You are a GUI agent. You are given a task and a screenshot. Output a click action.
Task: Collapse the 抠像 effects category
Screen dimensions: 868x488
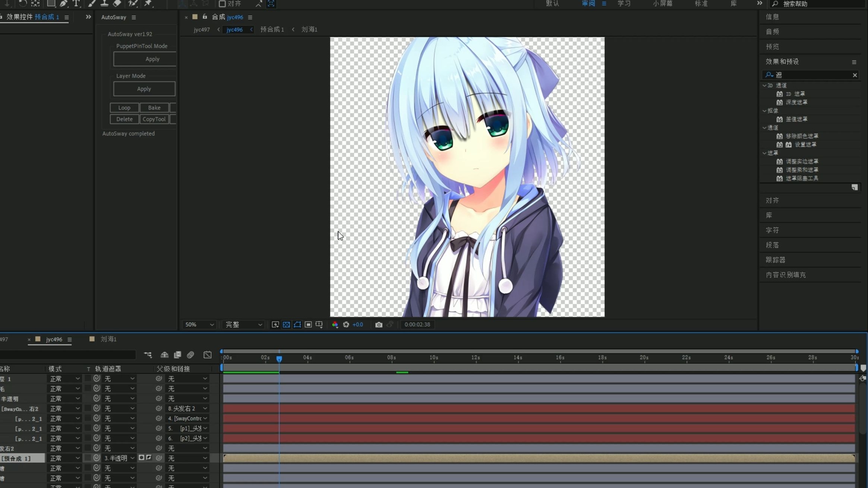(x=764, y=111)
